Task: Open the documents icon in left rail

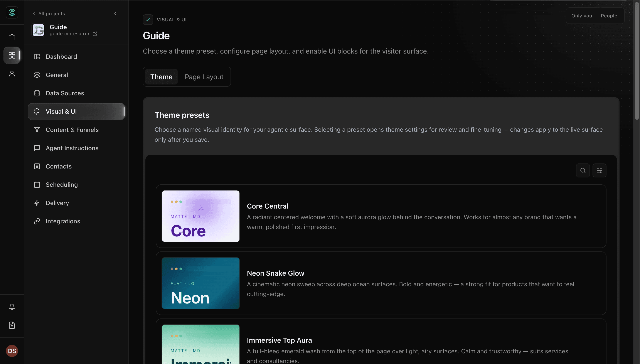Action: point(12,325)
